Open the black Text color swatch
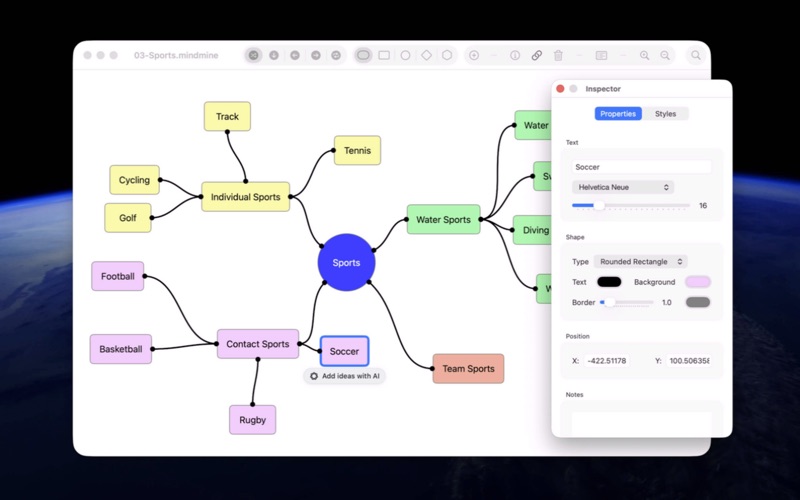800x500 pixels. tap(609, 282)
